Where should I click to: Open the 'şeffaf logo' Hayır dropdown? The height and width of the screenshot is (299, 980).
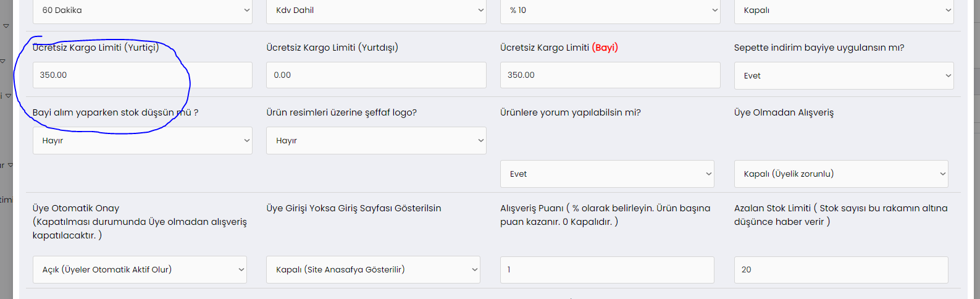coord(375,141)
